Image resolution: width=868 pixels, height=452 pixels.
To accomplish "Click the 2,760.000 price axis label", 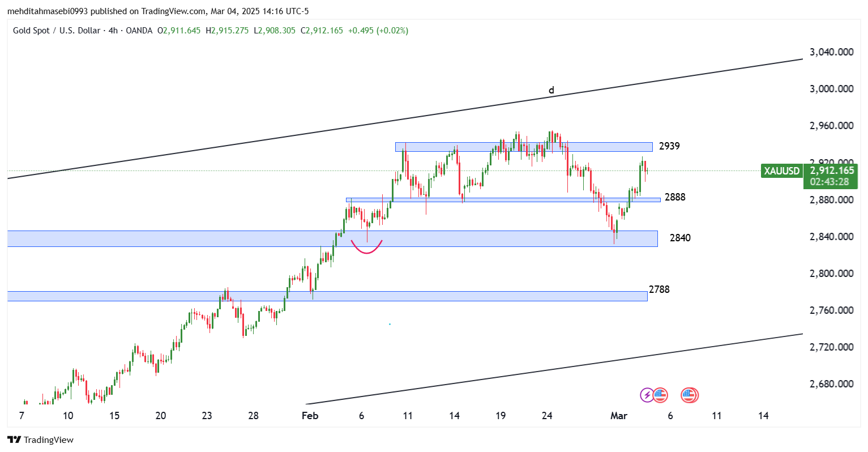I will point(832,310).
